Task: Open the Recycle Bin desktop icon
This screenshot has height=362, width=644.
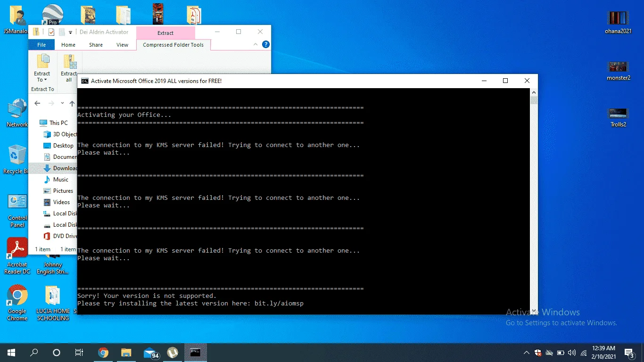Action: [x=17, y=159]
